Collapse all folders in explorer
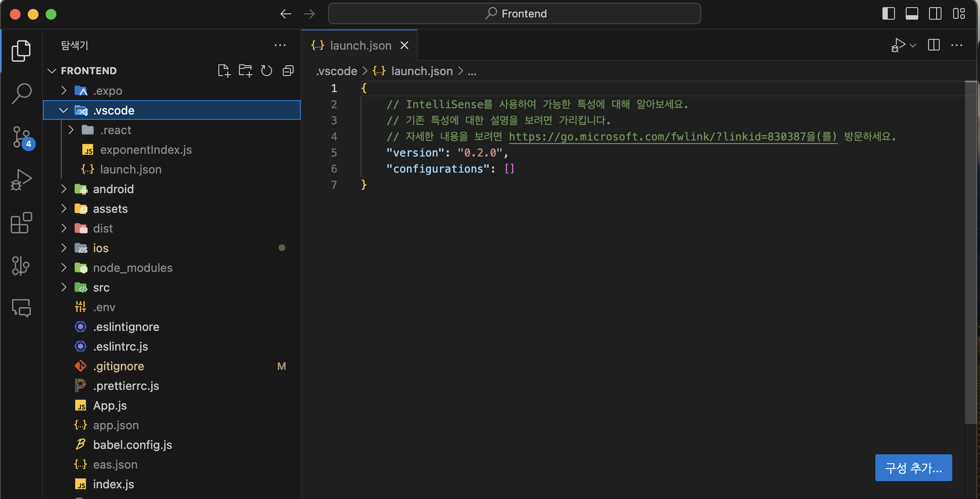The height and width of the screenshot is (499, 980). pyautogui.click(x=288, y=71)
